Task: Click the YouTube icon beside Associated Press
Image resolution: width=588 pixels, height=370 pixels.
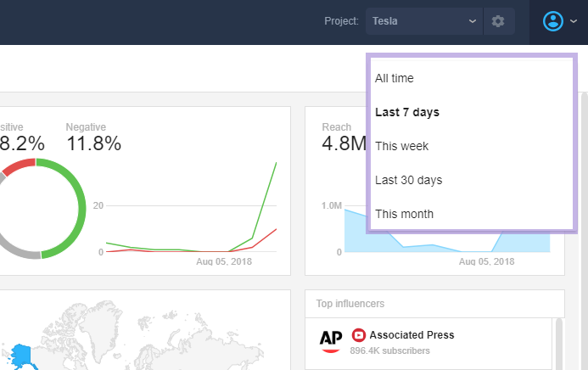Action: 359,334
